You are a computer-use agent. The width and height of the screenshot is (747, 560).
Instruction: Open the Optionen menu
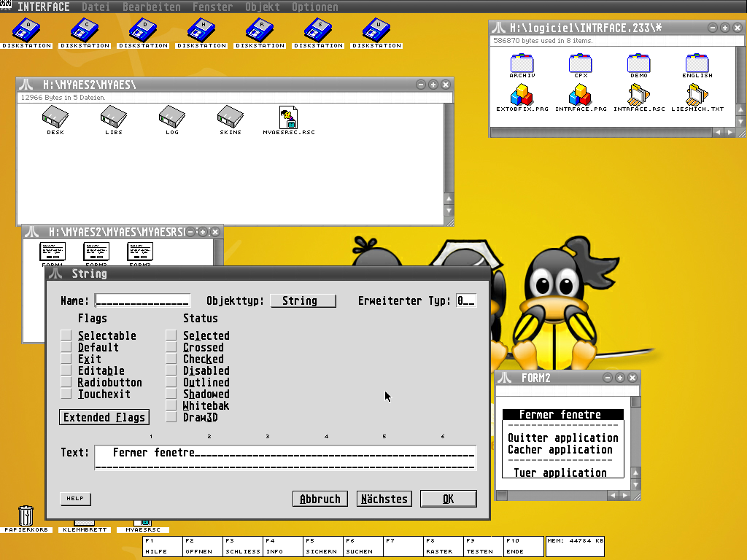pyautogui.click(x=315, y=7)
